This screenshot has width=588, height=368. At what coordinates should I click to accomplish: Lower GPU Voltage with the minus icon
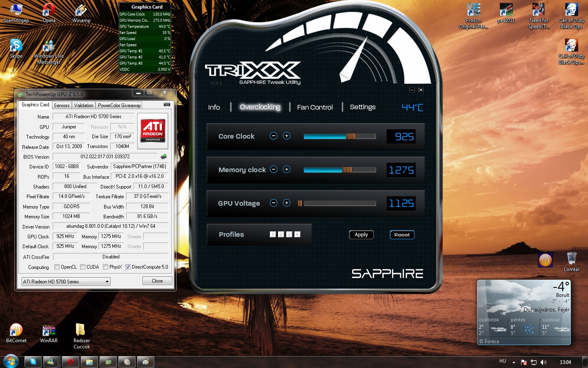coord(274,203)
